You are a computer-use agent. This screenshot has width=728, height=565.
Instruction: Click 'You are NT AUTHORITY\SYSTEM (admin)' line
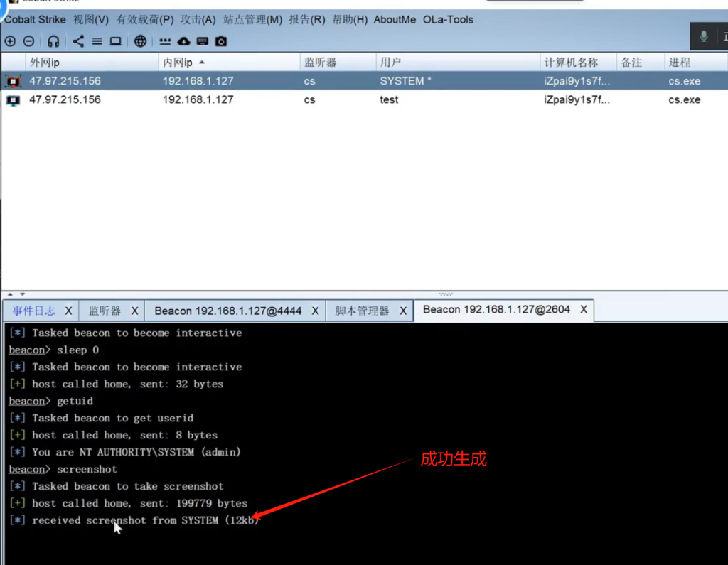[125, 452]
